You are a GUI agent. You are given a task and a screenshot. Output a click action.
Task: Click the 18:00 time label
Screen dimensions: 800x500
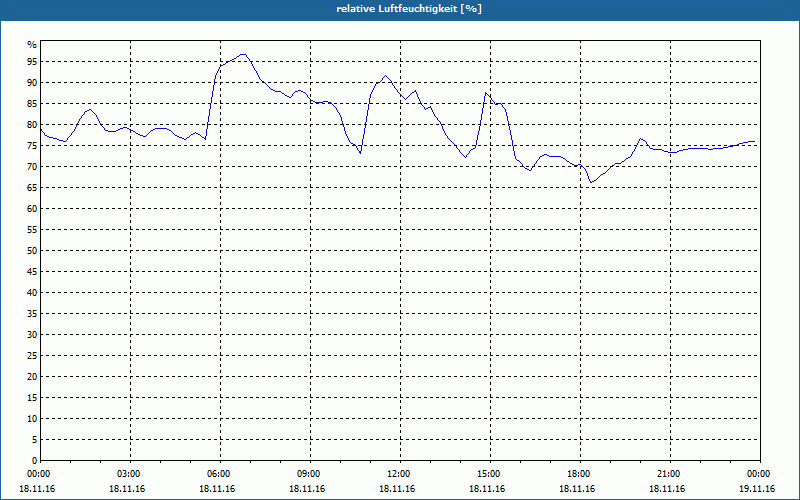(x=578, y=474)
